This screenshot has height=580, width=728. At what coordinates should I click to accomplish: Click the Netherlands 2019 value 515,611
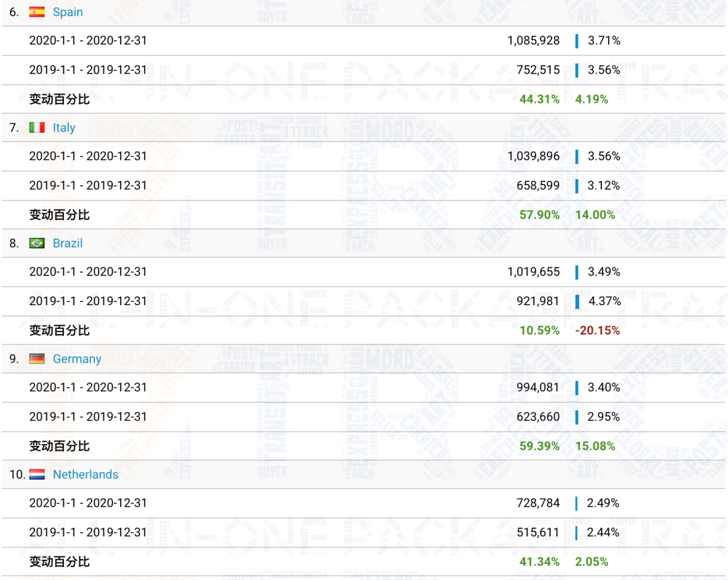point(538,532)
